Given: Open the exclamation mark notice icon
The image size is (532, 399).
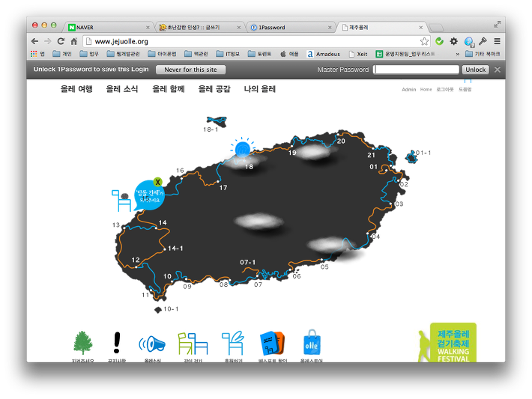Looking at the screenshot, I should (x=117, y=342).
